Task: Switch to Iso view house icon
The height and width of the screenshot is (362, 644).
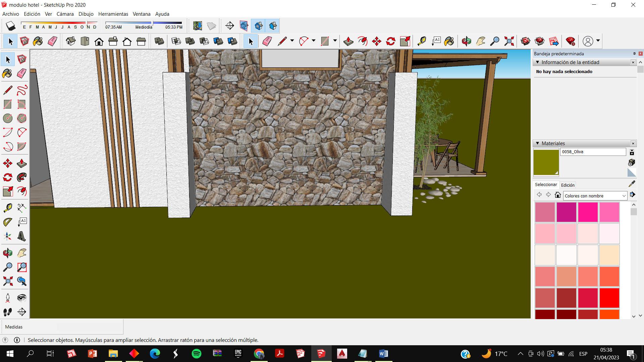Action: pos(71,41)
